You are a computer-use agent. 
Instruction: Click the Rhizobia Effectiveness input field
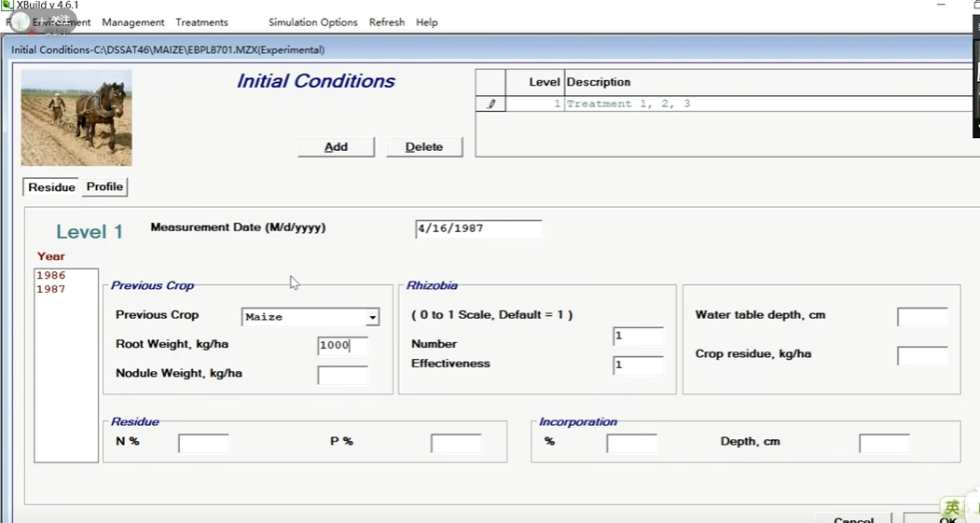tap(638, 365)
